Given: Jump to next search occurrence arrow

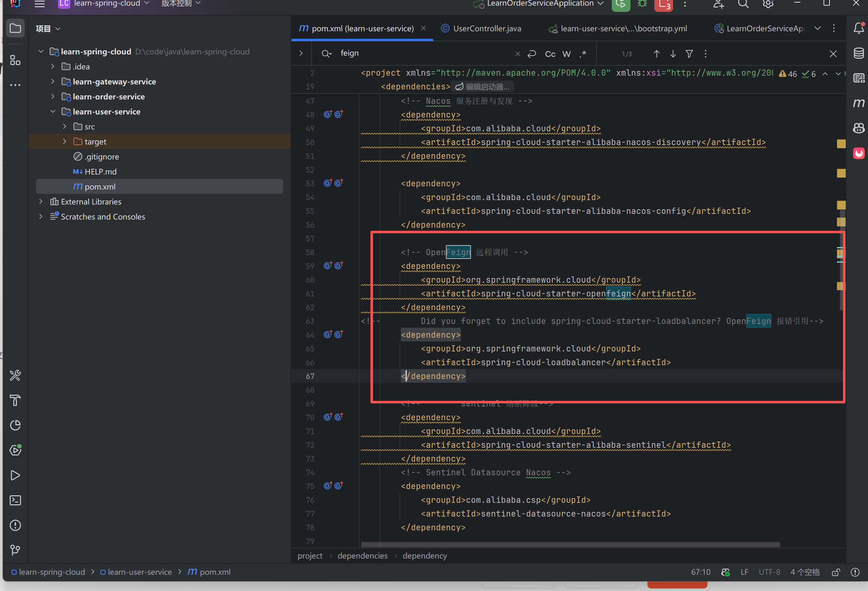Looking at the screenshot, I should tap(673, 54).
